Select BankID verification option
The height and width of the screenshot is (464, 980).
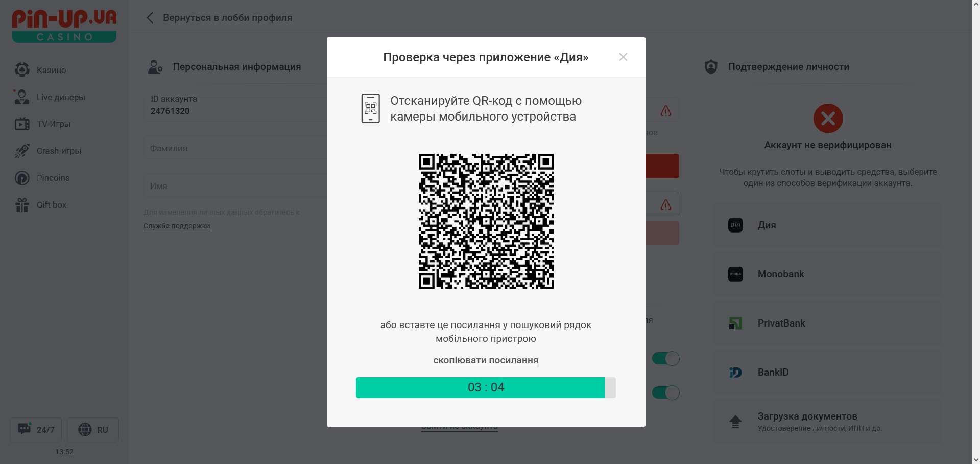(827, 372)
